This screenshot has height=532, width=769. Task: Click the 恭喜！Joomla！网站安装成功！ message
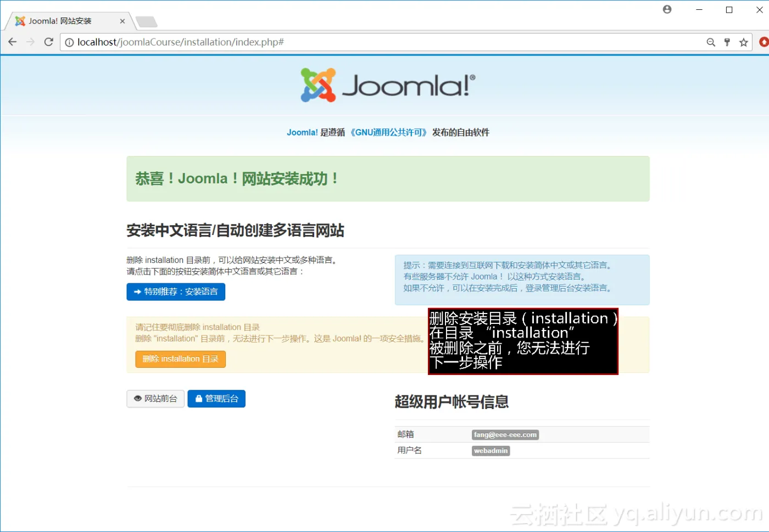click(x=237, y=178)
